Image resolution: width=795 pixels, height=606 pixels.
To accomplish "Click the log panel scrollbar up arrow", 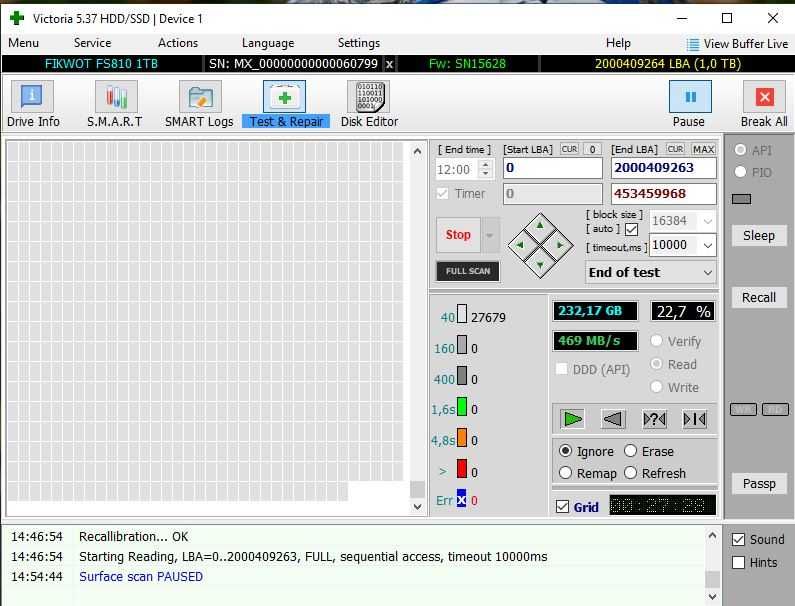I will click(712, 536).
